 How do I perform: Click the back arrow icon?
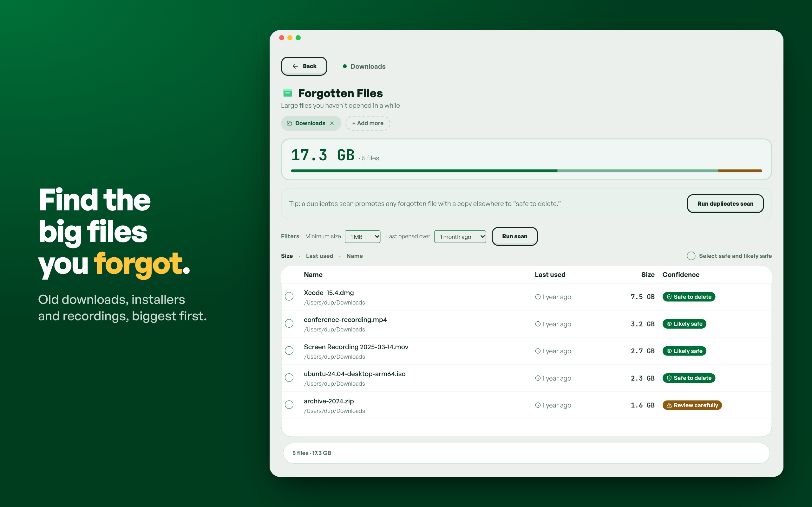point(295,67)
